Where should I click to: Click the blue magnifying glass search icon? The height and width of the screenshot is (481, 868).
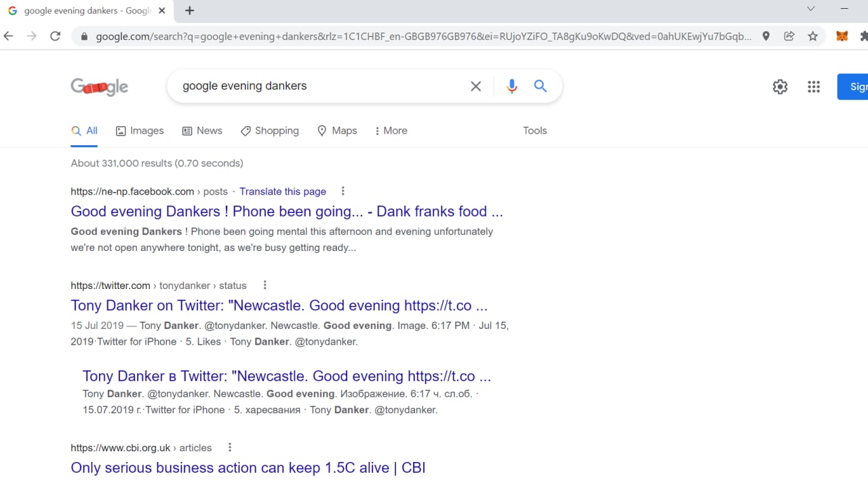[x=540, y=86]
